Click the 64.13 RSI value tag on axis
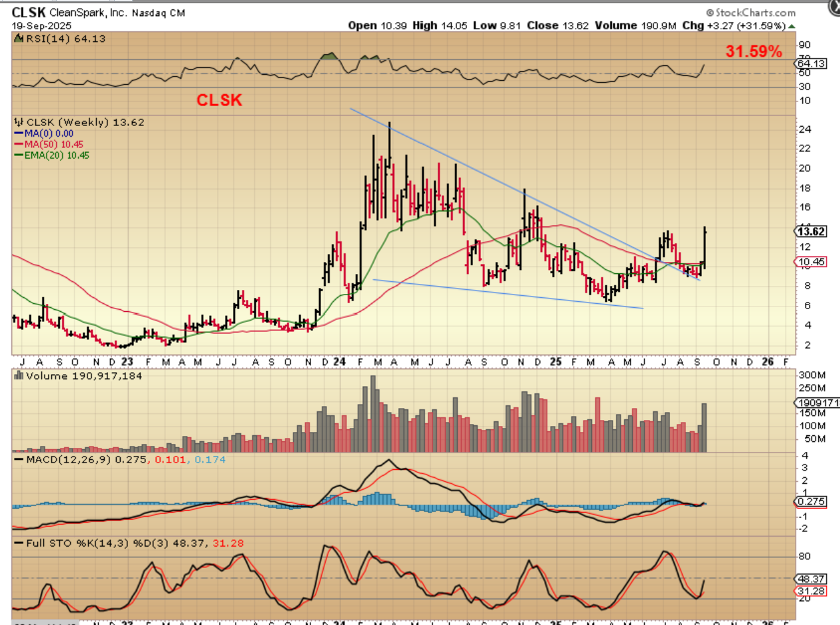840x625 pixels. point(810,64)
